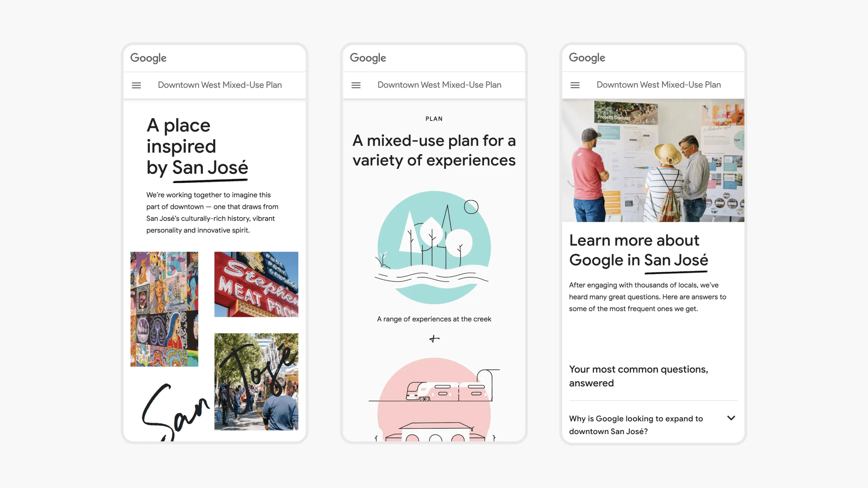Click the Google logo on the middle screen
The height and width of the screenshot is (488, 868).
(368, 58)
